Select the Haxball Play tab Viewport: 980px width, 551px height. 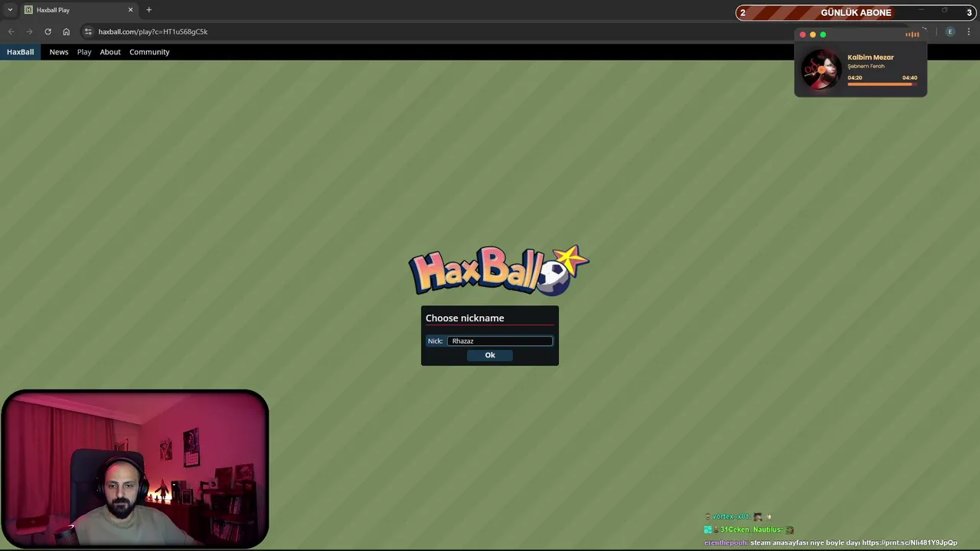tap(77, 10)
